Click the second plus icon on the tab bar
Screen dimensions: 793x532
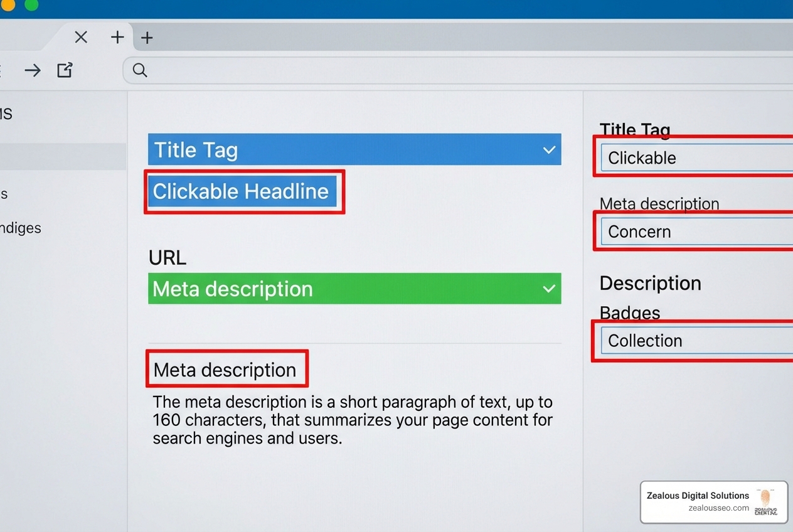[x=147, y=38]
